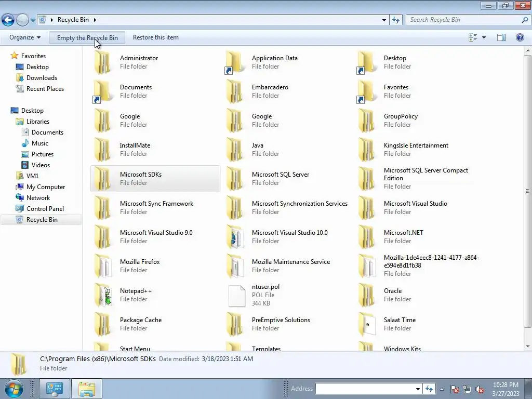
Task: Select the Pictures library
Action: [43, 154]
